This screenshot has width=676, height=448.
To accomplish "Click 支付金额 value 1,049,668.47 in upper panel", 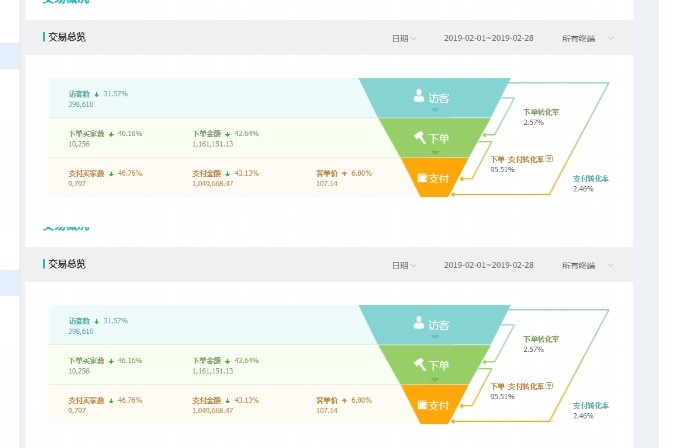I will point(213,184).
